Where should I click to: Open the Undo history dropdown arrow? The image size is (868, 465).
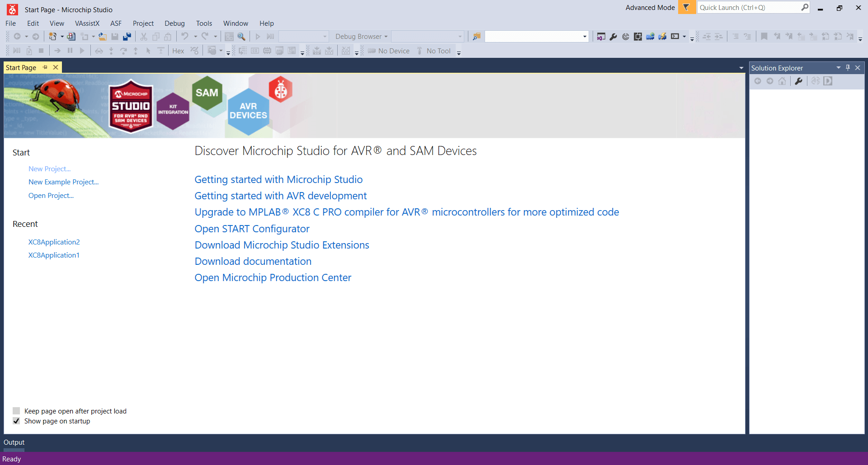coord(195,37)
